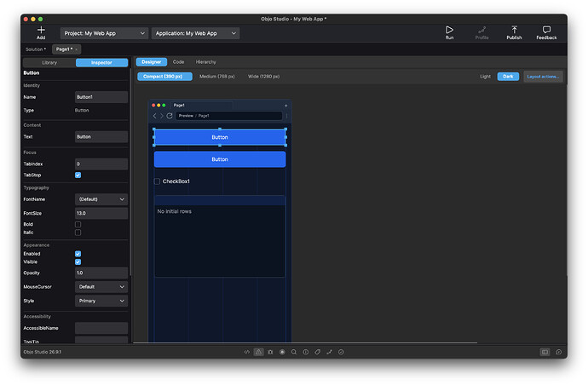Screen dimensions: 588x385
Task: Click the Preview / Page1 address bar
Action: 229,116
